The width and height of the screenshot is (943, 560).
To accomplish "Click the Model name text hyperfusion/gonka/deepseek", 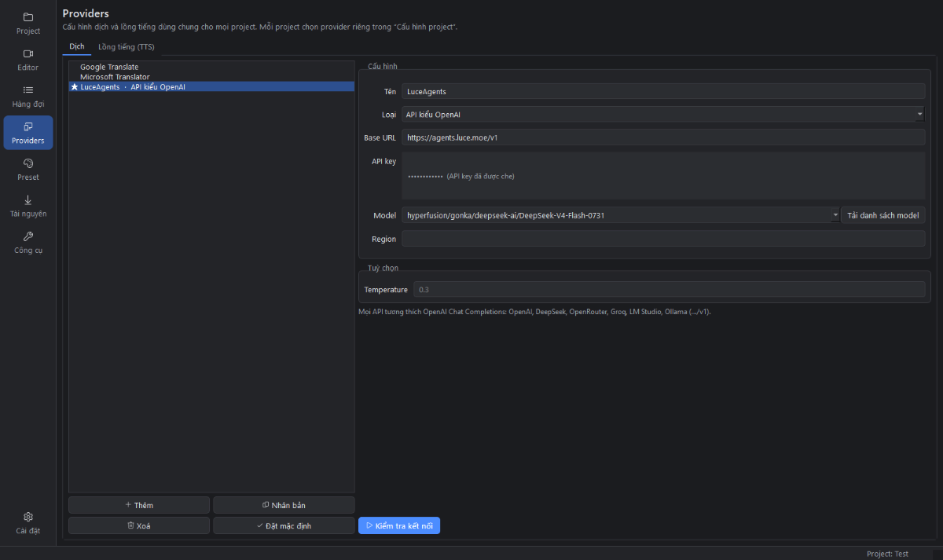I will point(505,215).
